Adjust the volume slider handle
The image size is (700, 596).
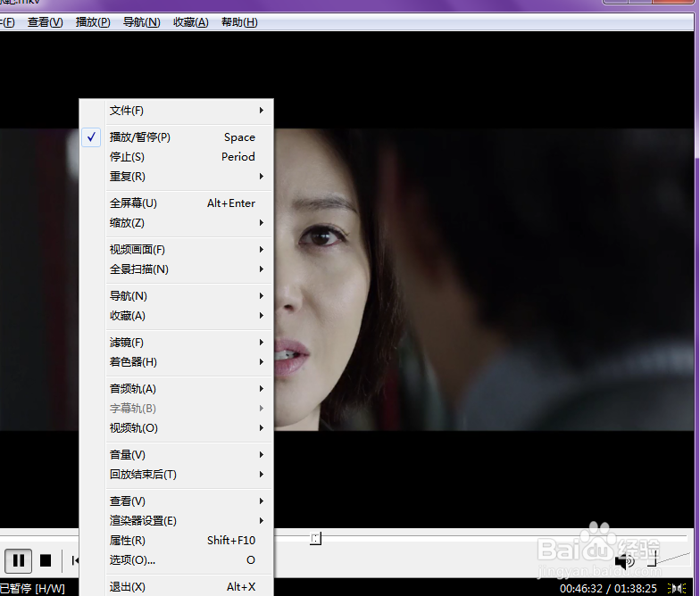click(x=654, y=558)
